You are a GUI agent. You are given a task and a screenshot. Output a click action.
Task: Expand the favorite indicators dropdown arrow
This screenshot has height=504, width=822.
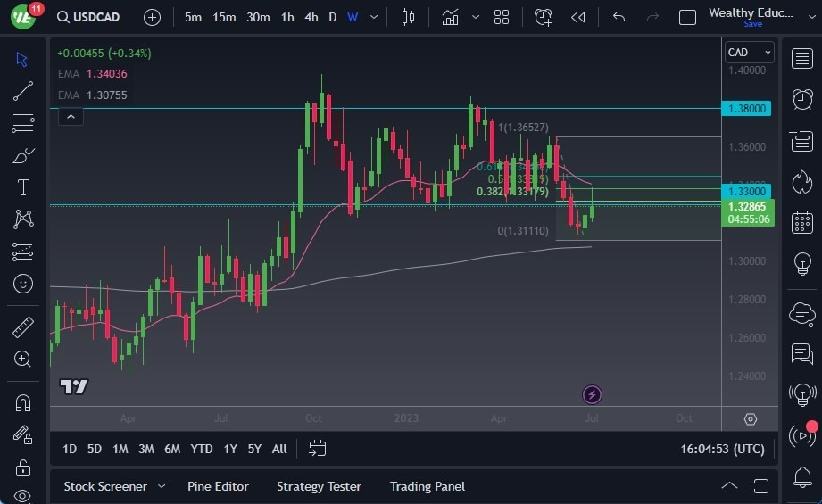tap(476, 17)
